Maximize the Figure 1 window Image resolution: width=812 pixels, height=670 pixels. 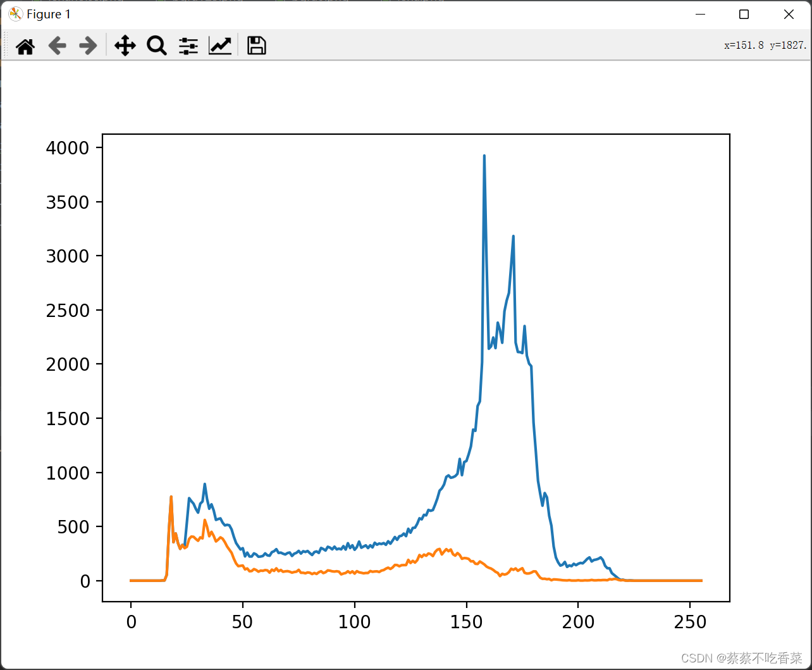click(744, 14)
